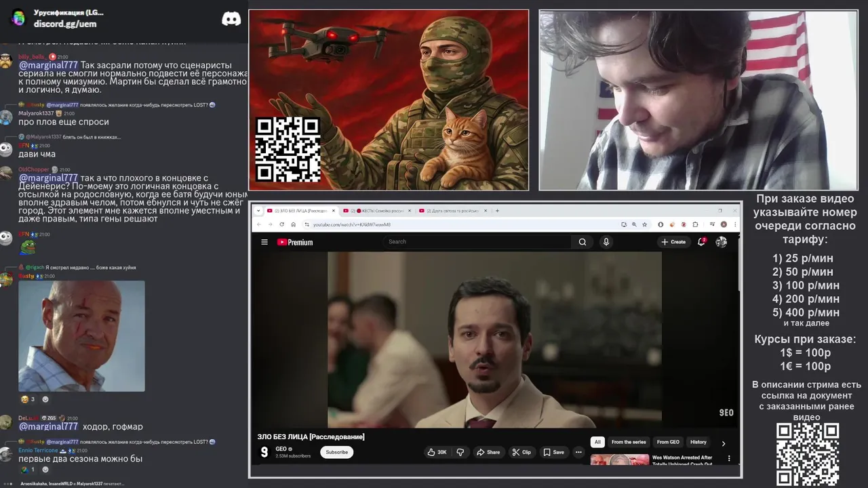Image resolution: width=868 pixels, height=488 pixels.
Task: Click browser page vertical scrollbar
Action: point(738,264)
